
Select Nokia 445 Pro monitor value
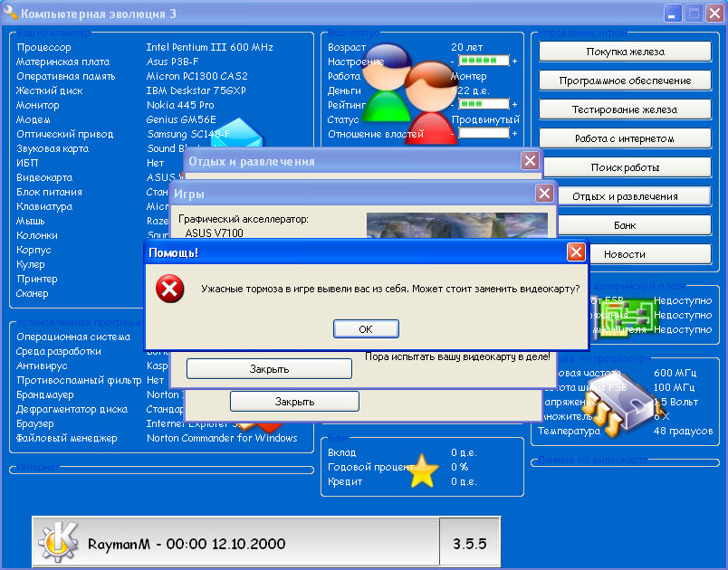(180, 105)
